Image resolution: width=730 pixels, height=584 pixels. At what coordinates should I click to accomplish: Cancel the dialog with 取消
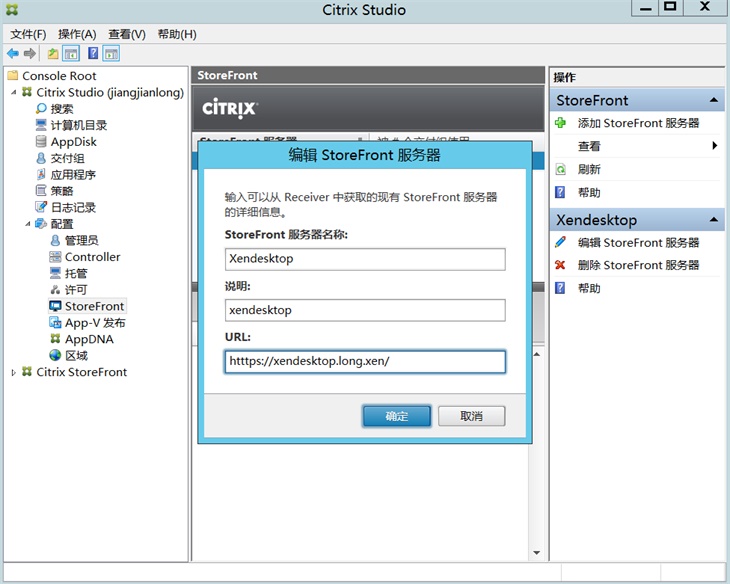[x=471, y=416]
